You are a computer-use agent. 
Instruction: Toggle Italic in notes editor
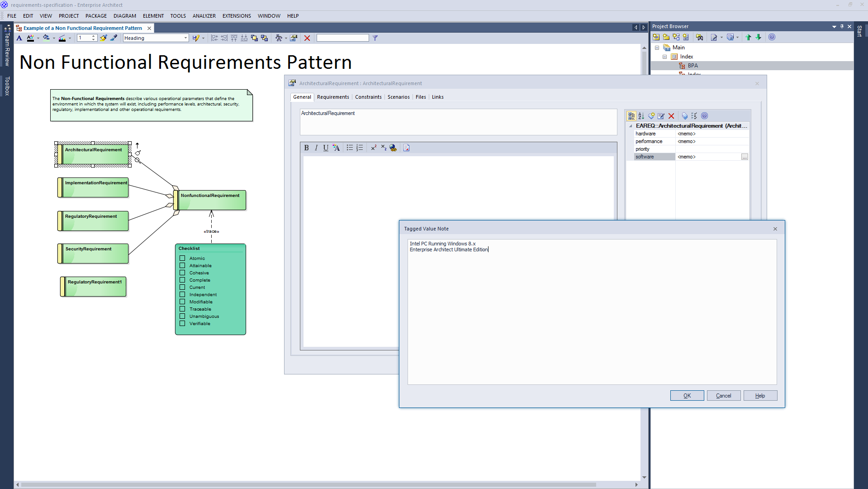(x=316, y=148)
